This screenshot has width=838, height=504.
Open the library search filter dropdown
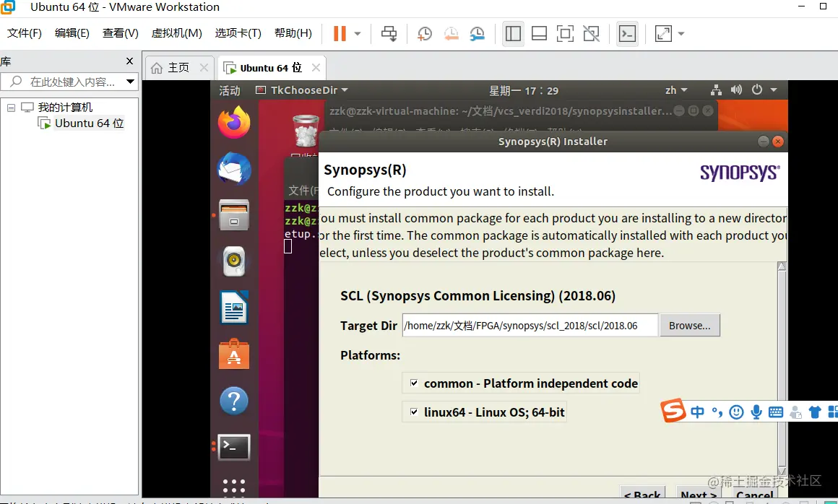pos(130,82)
